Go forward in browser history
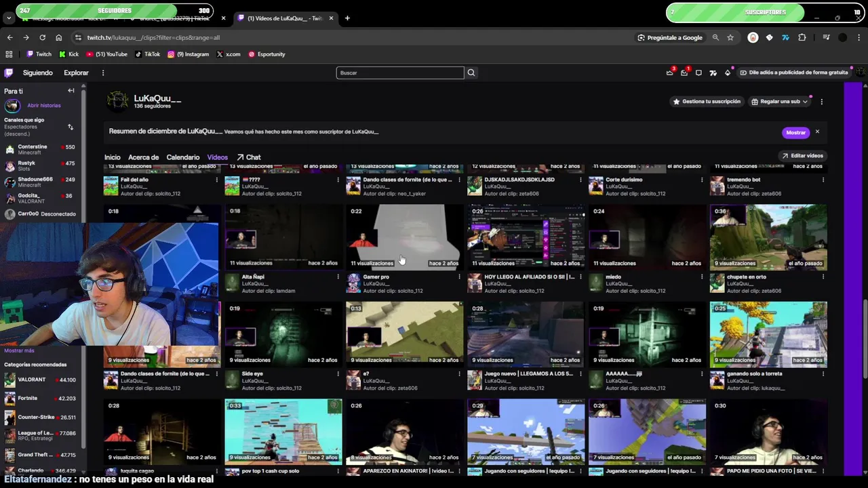The width and height of the screenshot is (868, 488). coord(26,38)
